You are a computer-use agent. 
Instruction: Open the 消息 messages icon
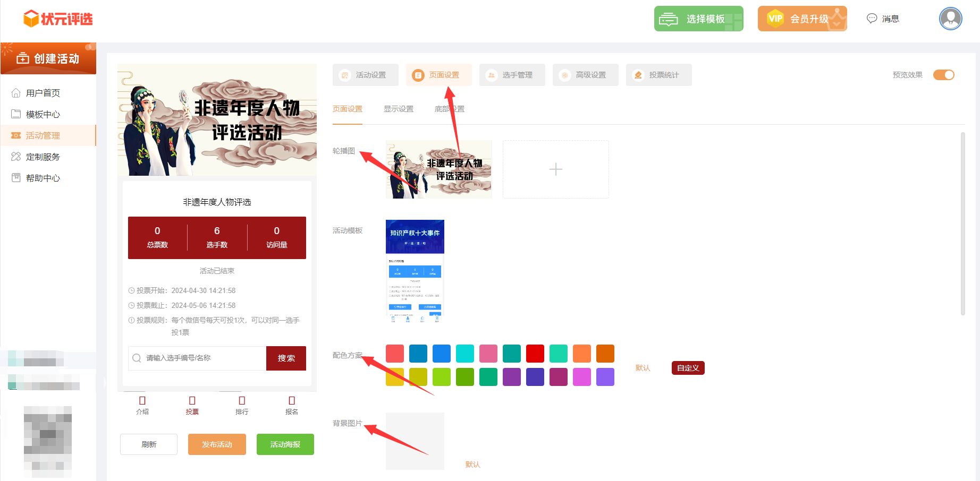[x=872, y=19]
